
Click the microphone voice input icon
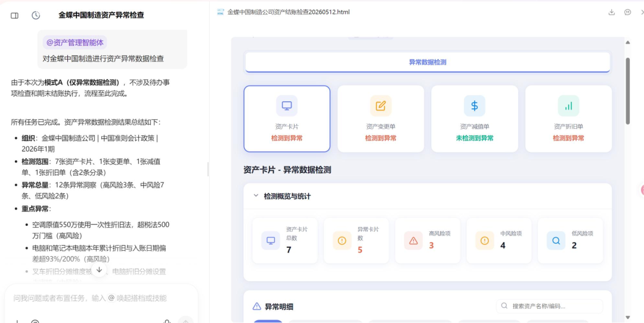click(x=167, y=321)
